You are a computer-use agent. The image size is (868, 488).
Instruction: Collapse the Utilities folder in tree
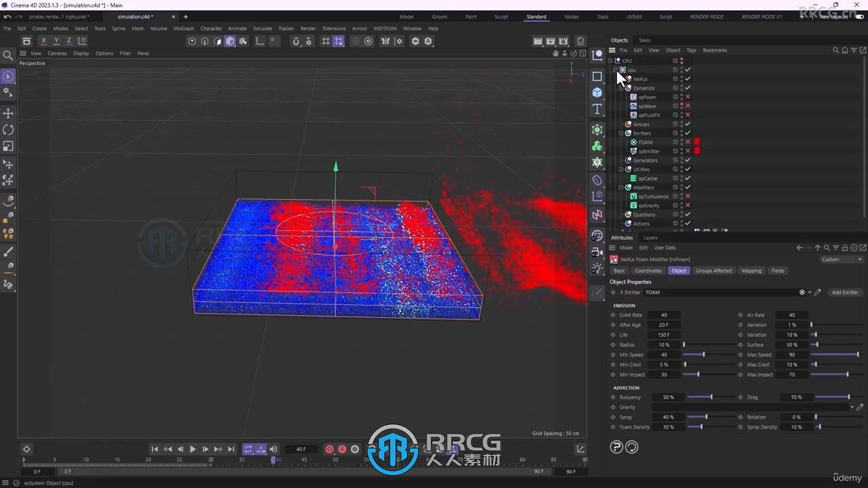coord(620,169)
